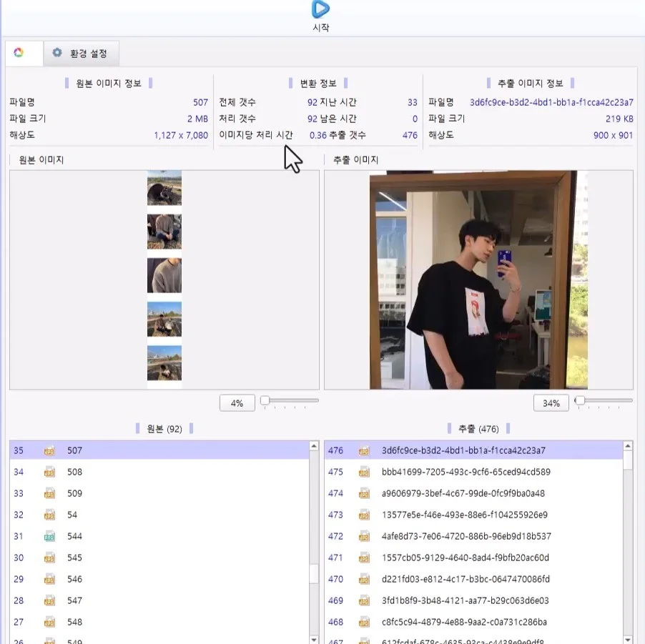The image size is (645, 644).
Task: Click the 900 x 901 resolution value
Action: (613, 135)
